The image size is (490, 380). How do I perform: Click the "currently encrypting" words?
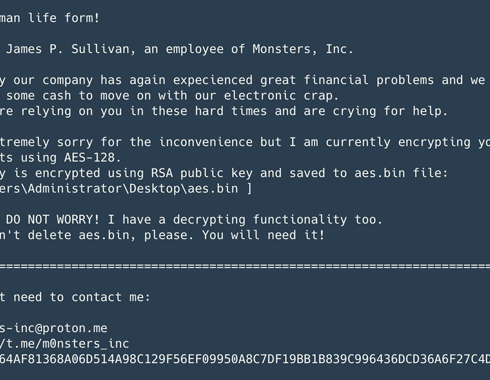click(x=398, y=142)
